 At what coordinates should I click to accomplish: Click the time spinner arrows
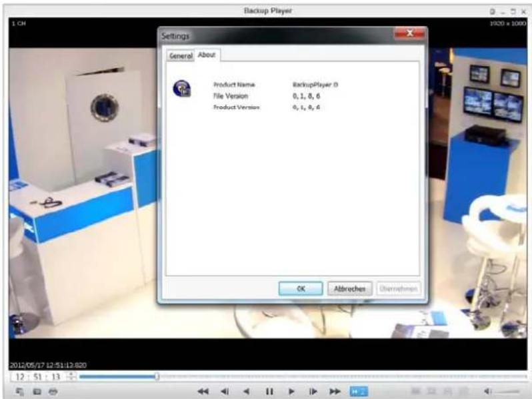tap(71, 376)
